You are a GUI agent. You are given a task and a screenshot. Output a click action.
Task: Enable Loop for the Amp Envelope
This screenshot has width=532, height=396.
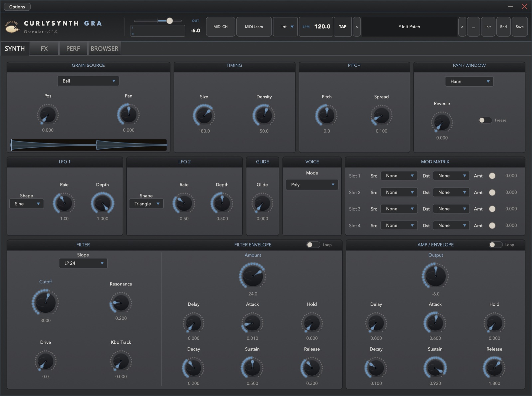click(495, 245)
